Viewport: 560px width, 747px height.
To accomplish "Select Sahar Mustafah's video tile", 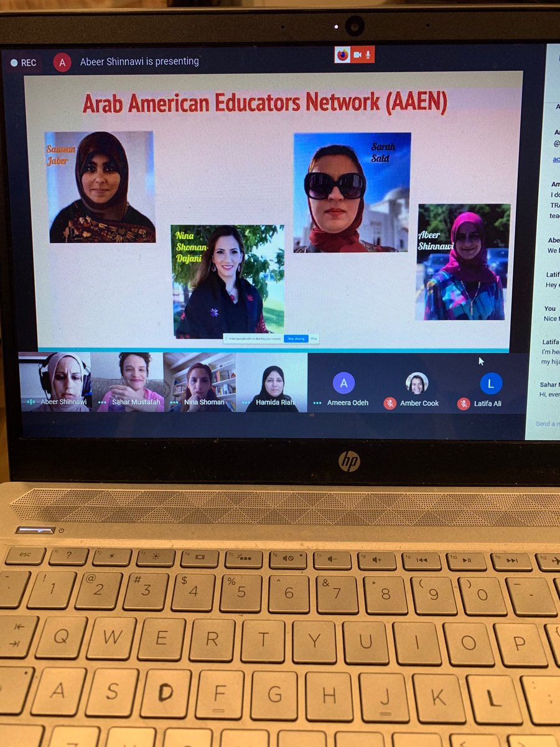I will [128, 382].
